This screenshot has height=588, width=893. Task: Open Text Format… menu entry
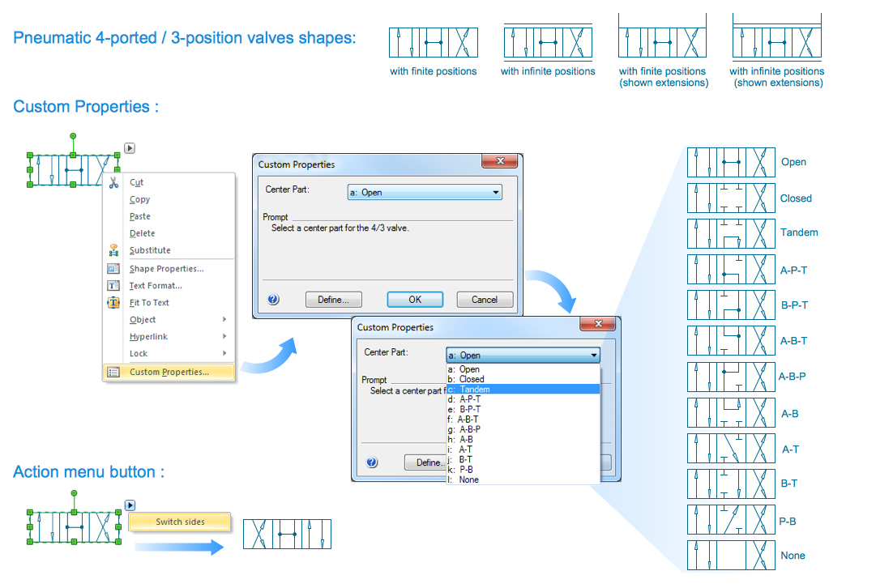[x=169, y=286]
